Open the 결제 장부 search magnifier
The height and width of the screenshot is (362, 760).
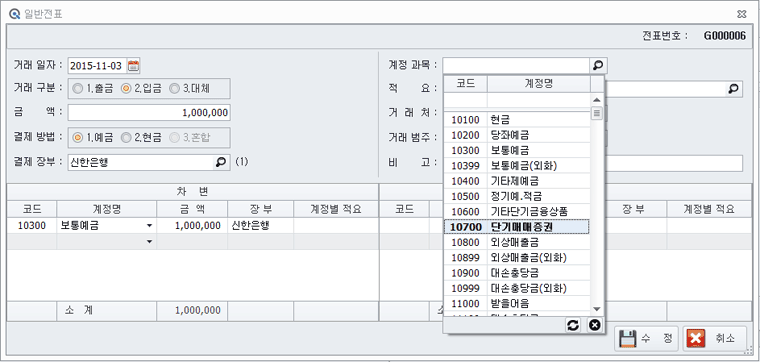point(221,162)
